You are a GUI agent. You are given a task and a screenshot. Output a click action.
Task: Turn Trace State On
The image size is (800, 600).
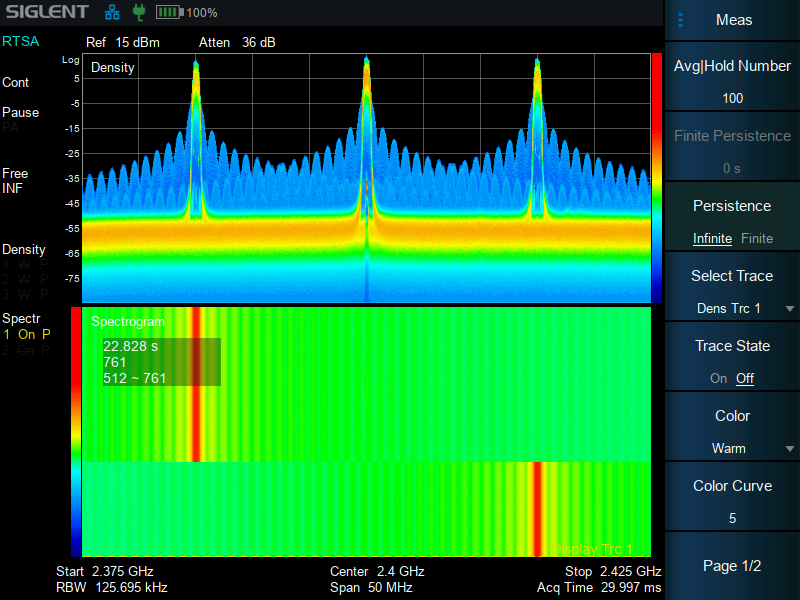coord(718,378)
